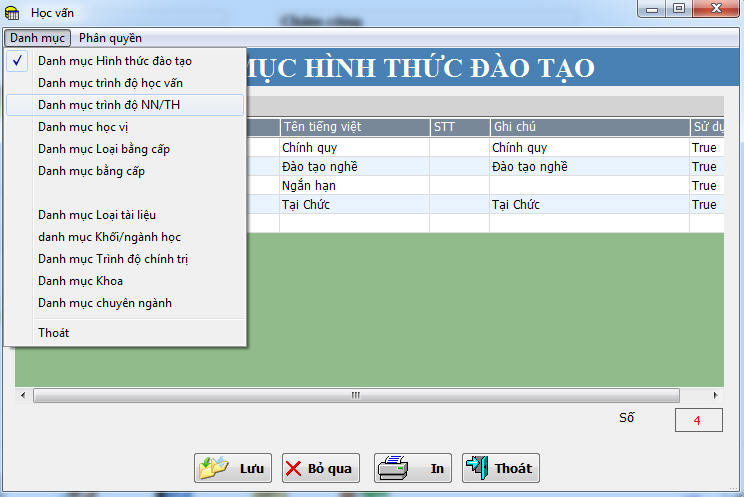Click the Lưu save button
The height and width of the screenshot is (497, 744).
coord(232,468)
